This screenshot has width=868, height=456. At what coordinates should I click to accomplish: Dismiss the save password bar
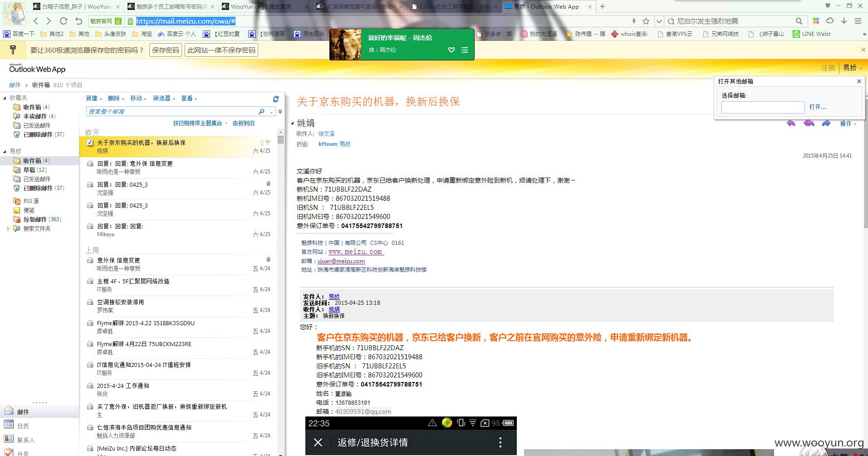coord(863,50)
